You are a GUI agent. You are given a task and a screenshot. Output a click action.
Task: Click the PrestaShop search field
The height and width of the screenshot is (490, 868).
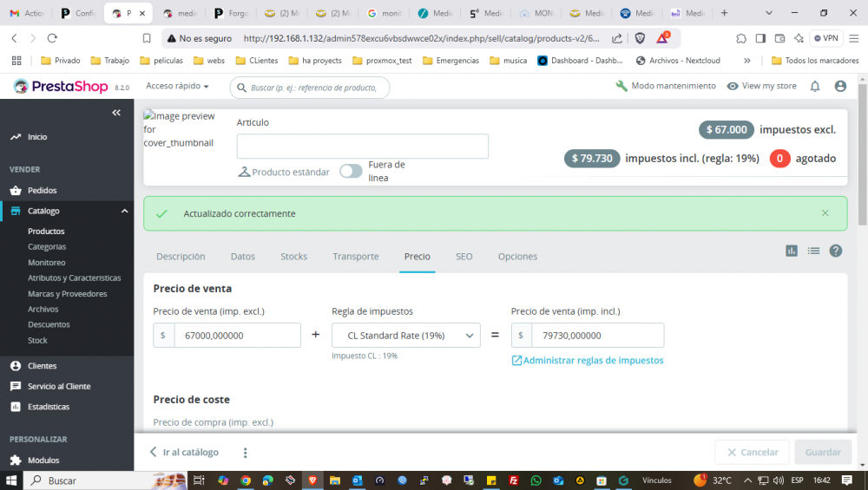[310, 88]
